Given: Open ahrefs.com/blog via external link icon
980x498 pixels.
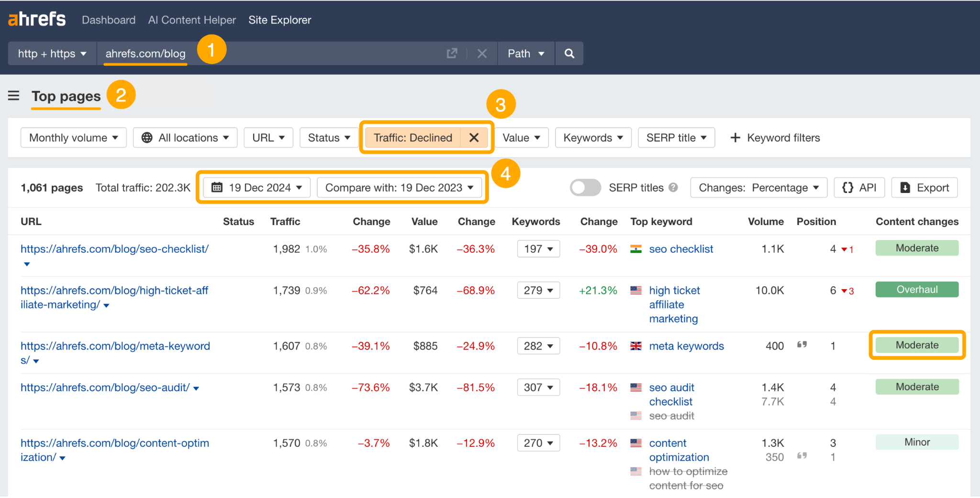Looking at the screenshot, I should coord(451,53).
